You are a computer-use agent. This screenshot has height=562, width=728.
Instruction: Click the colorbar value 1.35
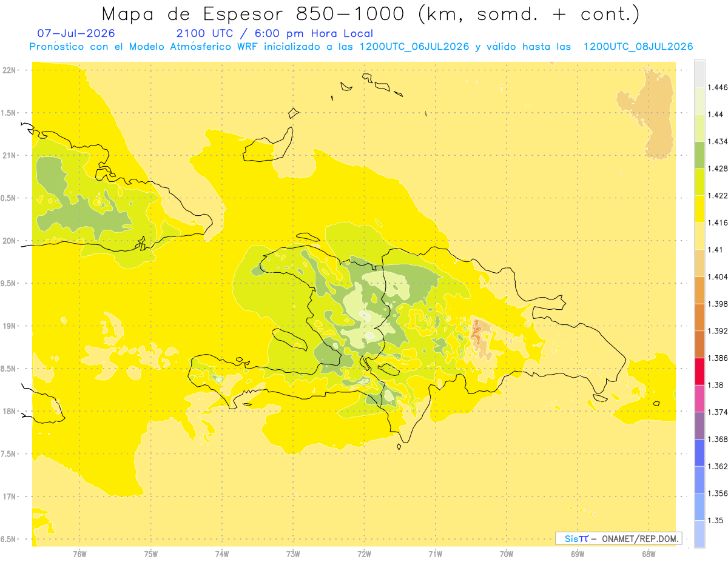715,520
